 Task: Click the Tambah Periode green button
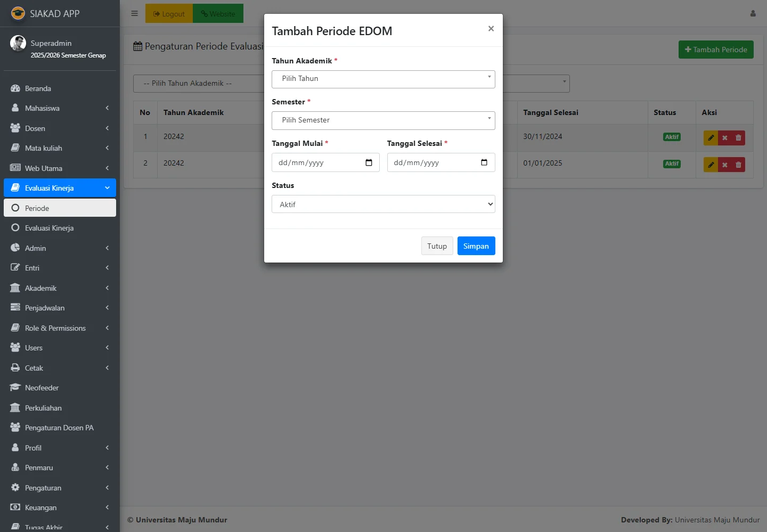point(715,50)
